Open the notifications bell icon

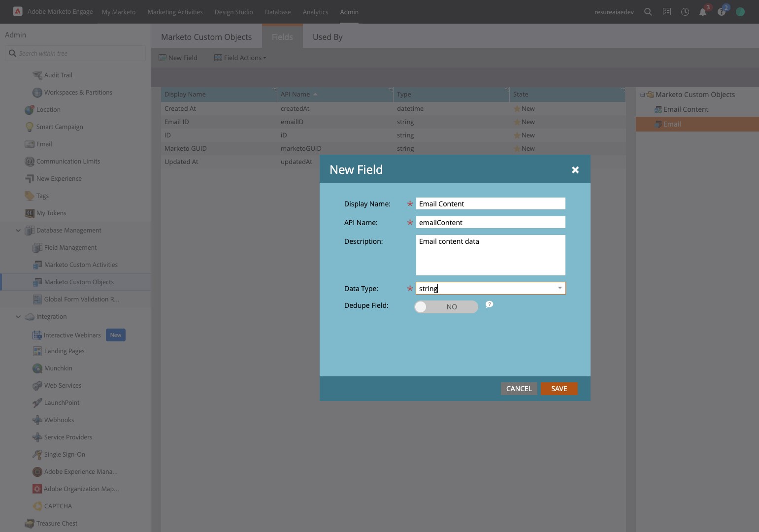pos(703,12)
